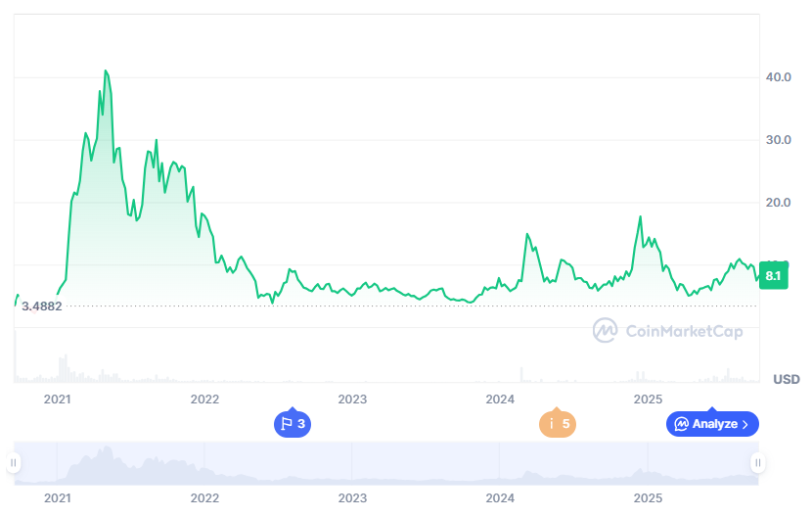
Task: Click 2022 on the main chart time axis
Action: point(204,399)
